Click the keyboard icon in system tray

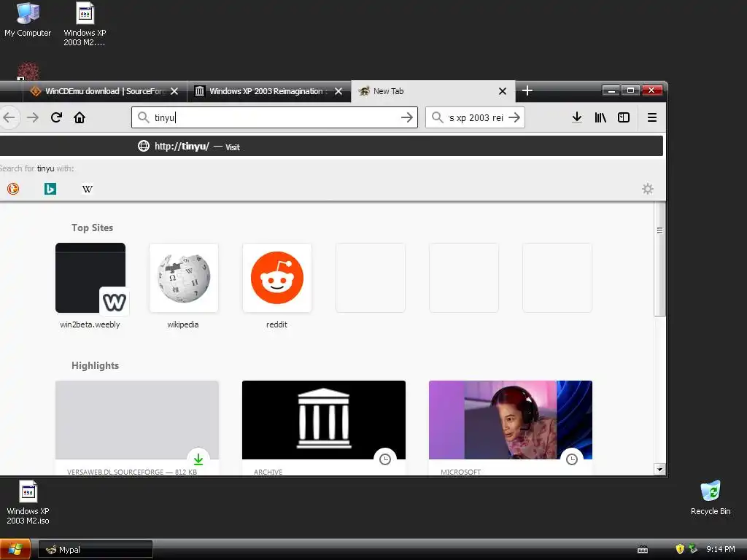(643, 550)
